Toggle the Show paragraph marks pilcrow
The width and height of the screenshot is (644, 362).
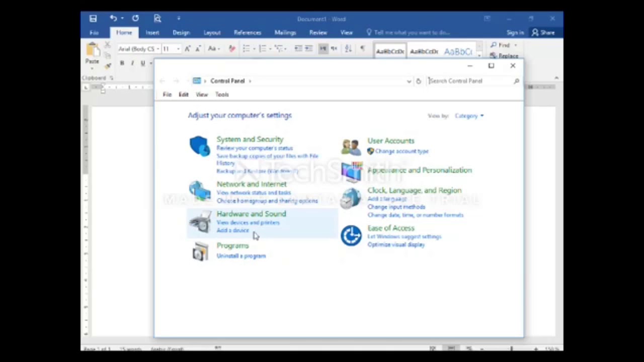coord(362,49)
